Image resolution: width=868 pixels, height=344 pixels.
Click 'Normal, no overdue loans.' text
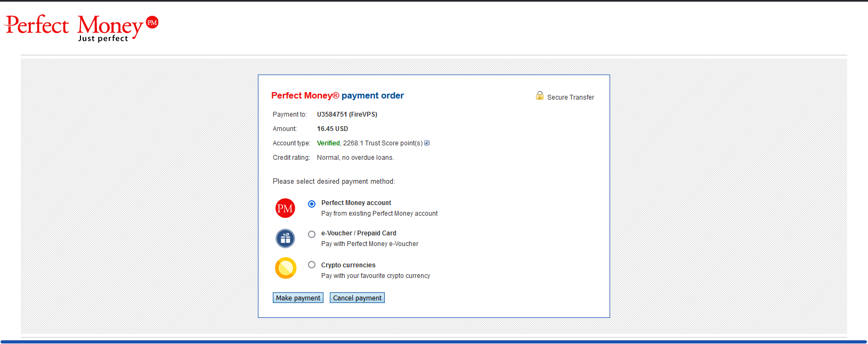(x=355, y=158)
